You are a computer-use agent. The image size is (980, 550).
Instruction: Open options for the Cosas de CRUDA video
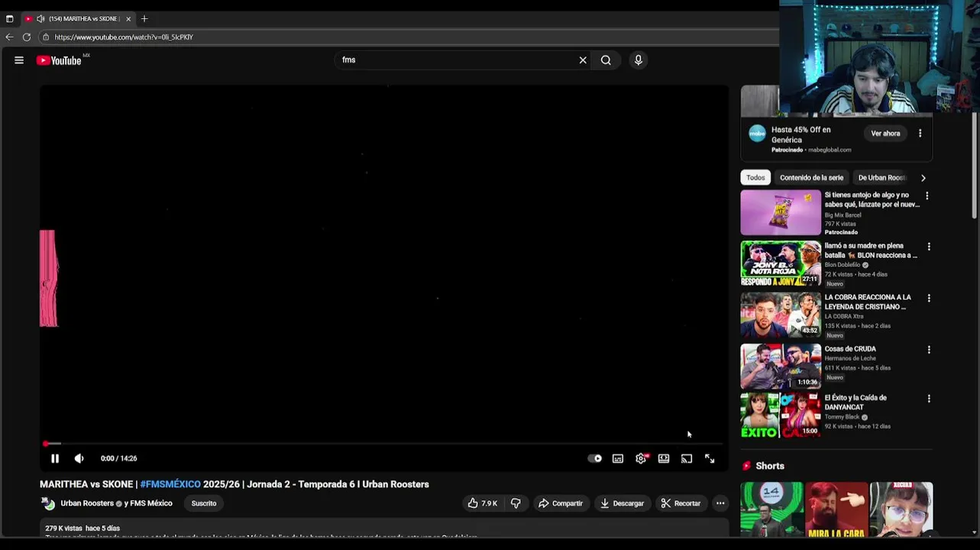(929, 350)
